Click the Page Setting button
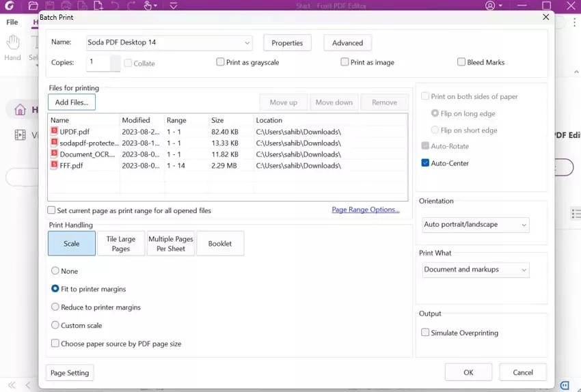 pos(70,373)
